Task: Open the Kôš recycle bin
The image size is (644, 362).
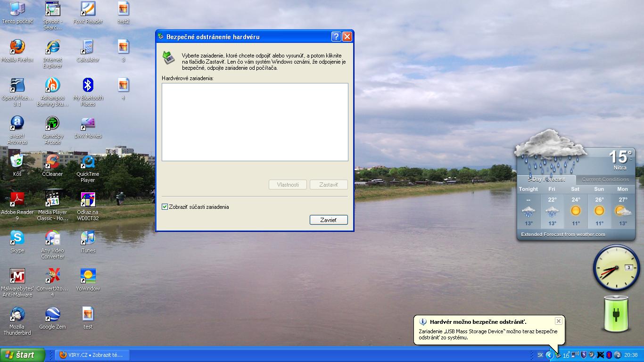Action: 17,162
